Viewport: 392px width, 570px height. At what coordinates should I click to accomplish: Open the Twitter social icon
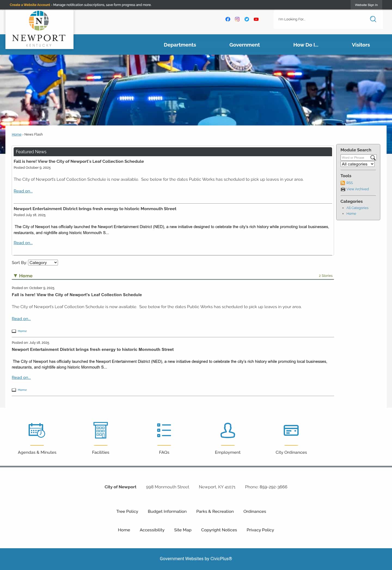tap(247, 19)
